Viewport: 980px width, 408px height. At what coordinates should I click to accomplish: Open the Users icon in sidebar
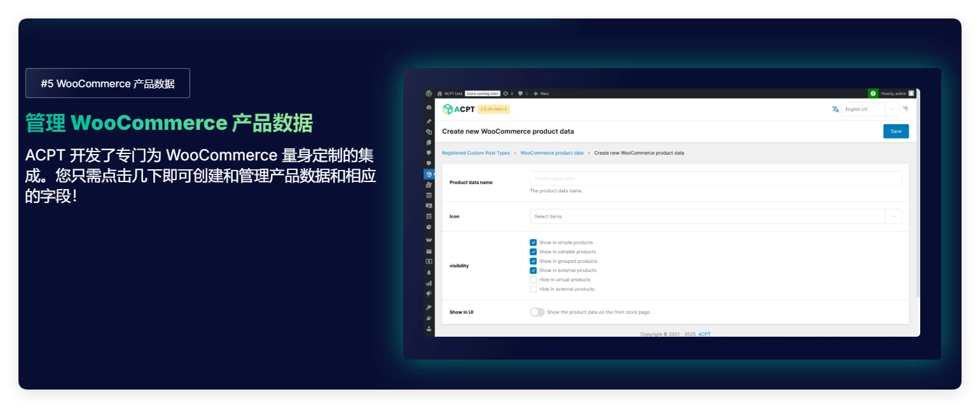click(429, 329)
